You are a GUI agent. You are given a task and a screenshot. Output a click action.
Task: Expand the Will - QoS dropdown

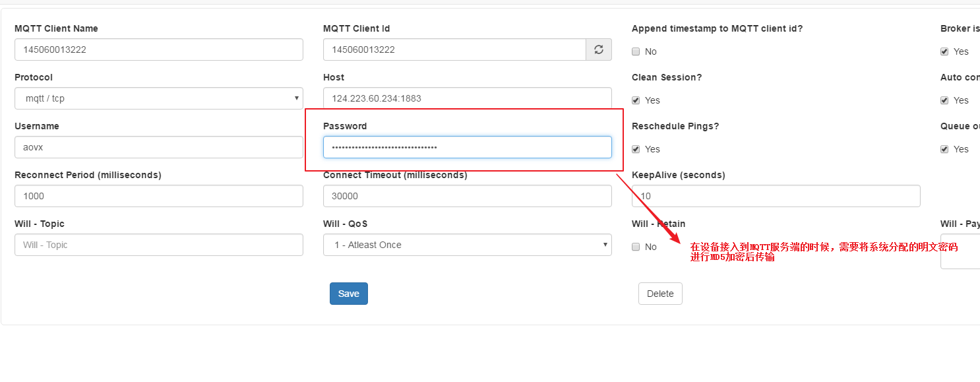click(x=467, y=245)
